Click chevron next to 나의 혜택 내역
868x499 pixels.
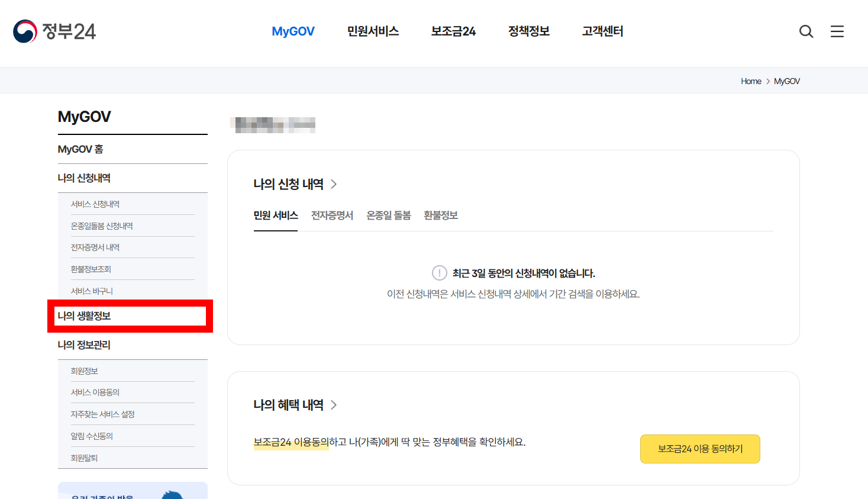coord(334,405)
